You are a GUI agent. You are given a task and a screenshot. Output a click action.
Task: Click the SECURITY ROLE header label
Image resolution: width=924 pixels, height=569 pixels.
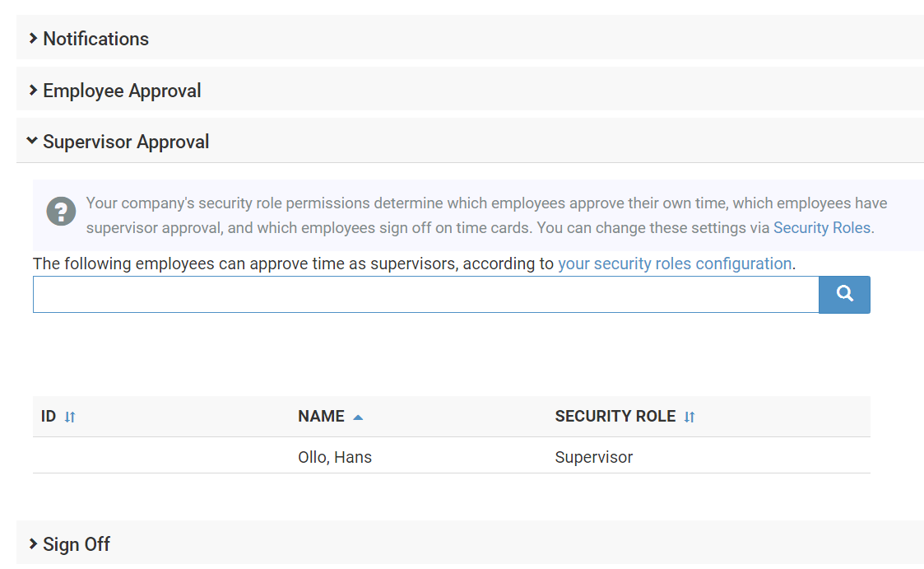tap(615, 417)
